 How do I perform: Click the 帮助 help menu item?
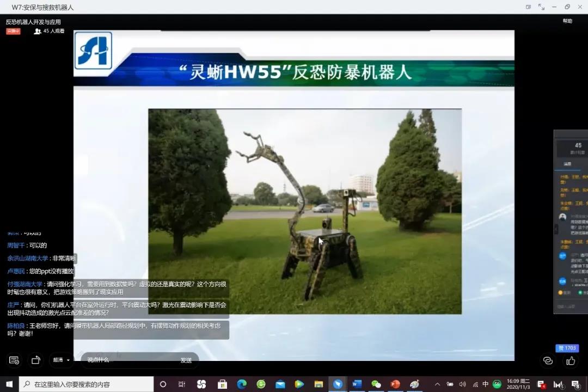click(567, 21)
